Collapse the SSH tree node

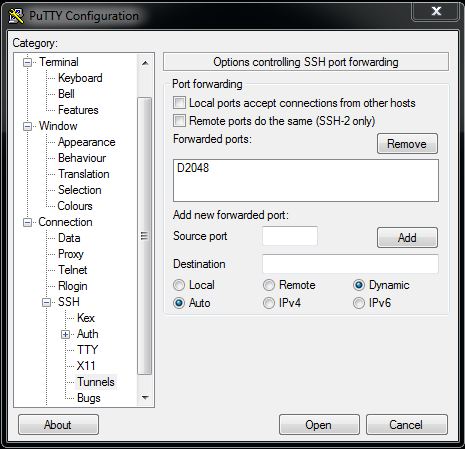point(47,302)
